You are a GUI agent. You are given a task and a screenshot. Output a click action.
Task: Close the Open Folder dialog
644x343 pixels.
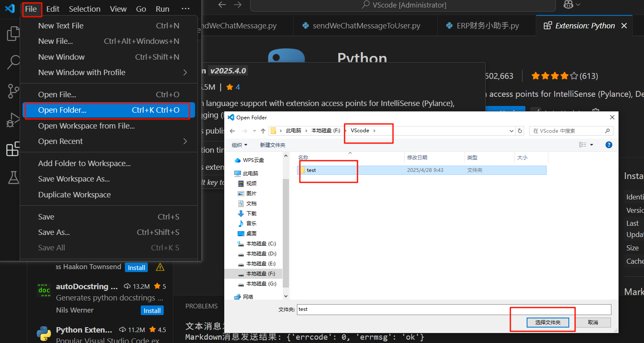612,117
